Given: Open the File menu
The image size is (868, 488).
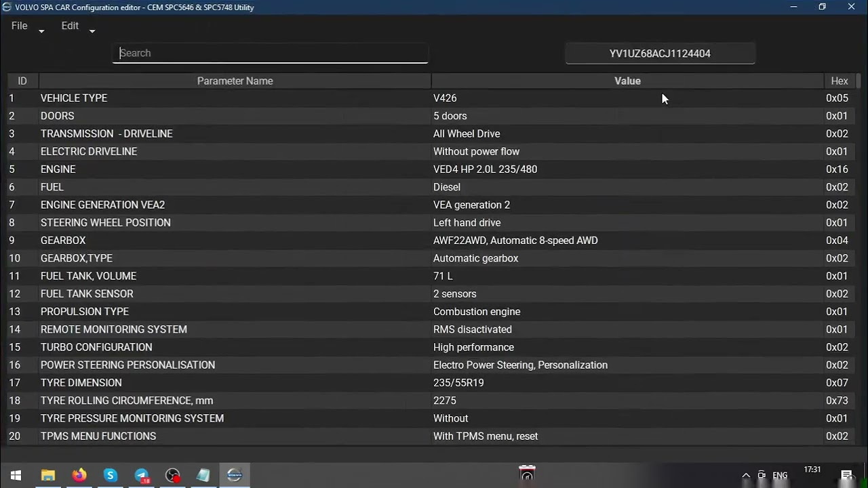Looking at the screenshot, I should (x=19, y=26).
